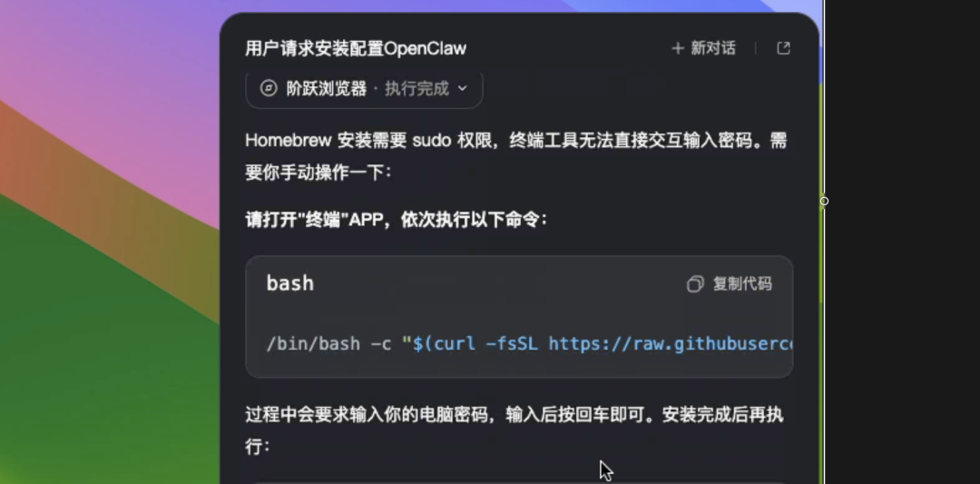The height and width of the screenshot is (484, 980).
Task: Click the bash language label
Action: click(290, 283)
